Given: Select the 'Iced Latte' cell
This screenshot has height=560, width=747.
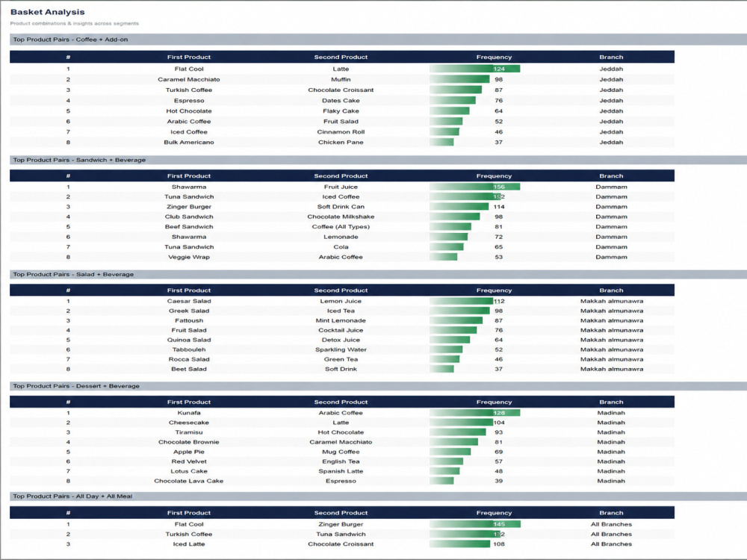Looking at the screenshot, I should 189,544.
